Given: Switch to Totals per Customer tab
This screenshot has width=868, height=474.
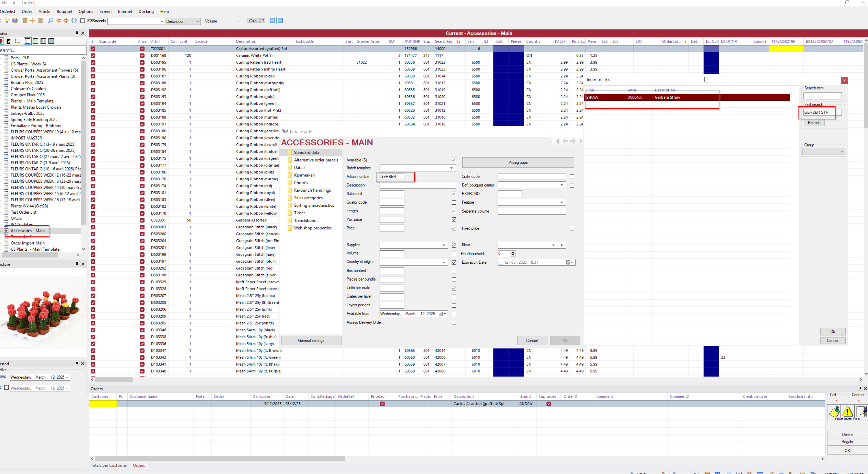Looking at the screenshot, I should (109, 465).
